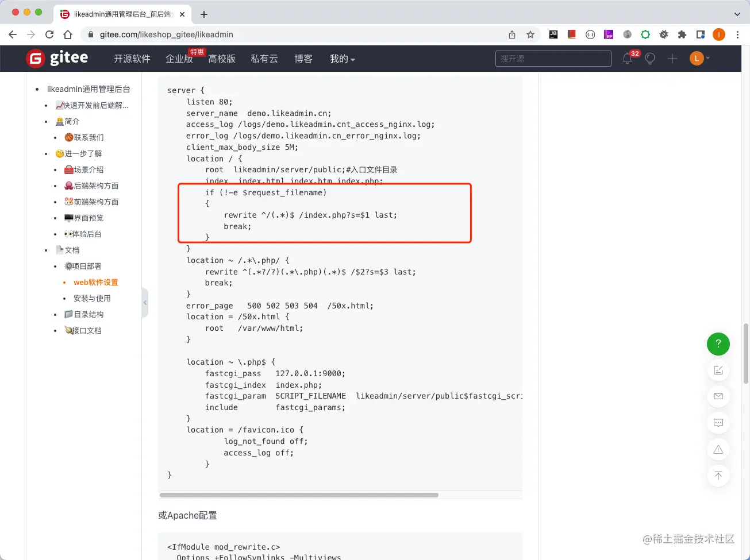Click the JetBrains extension icon
This screenshot has width=750, height=560.
(553, 34)
